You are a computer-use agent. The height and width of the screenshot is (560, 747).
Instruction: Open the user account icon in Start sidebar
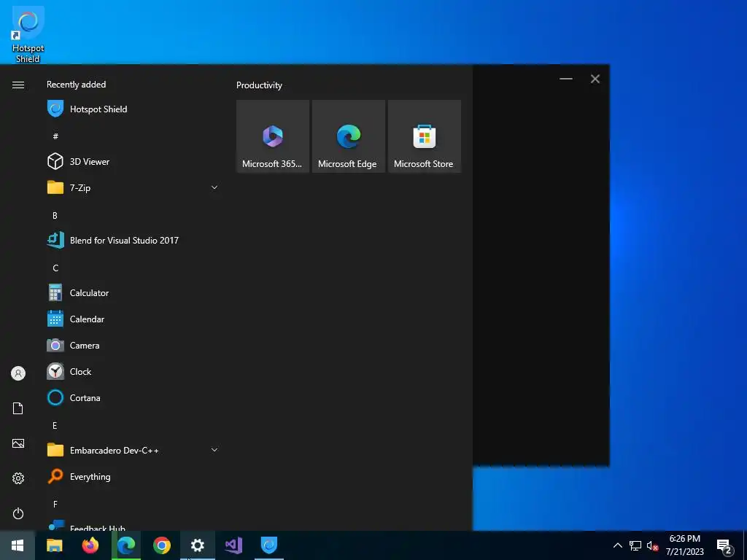(18, 373)
